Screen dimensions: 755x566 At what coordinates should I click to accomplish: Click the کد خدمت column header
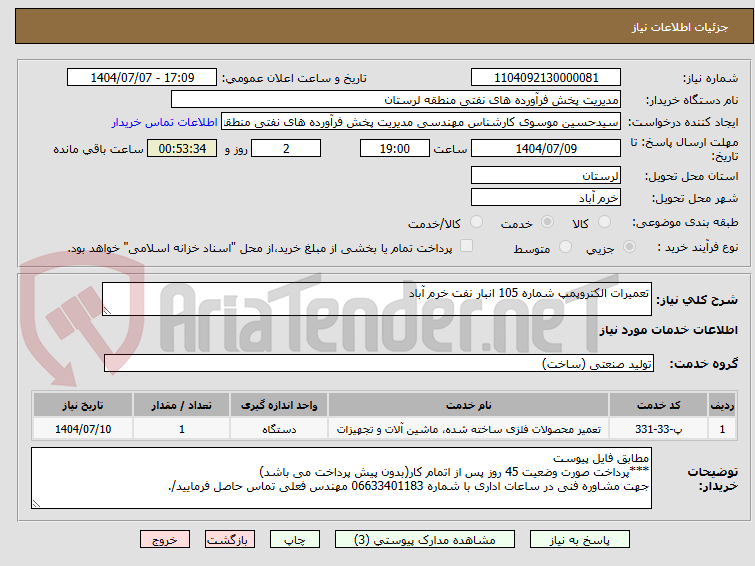(658, 405)
